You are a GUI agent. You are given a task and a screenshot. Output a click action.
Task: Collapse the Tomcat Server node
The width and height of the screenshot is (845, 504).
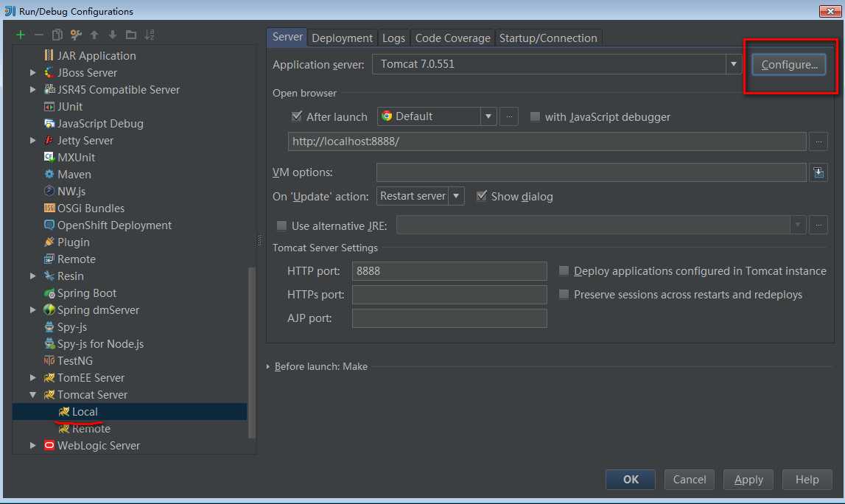click(33, 395)
